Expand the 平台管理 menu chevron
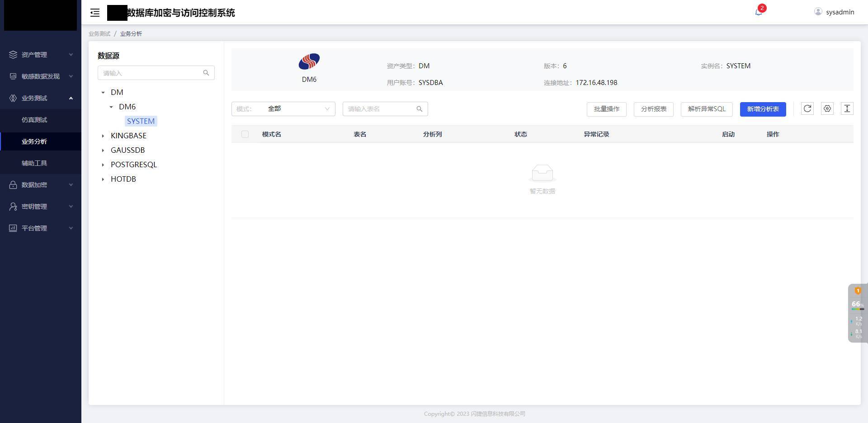This screenshot has width=868, height=423. 71,228
